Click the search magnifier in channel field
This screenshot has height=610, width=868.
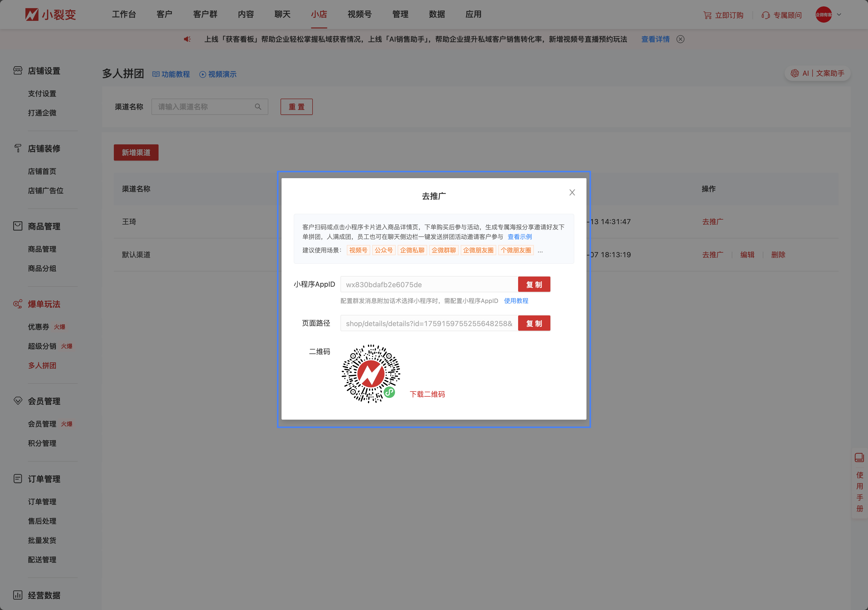click(258, 107)
